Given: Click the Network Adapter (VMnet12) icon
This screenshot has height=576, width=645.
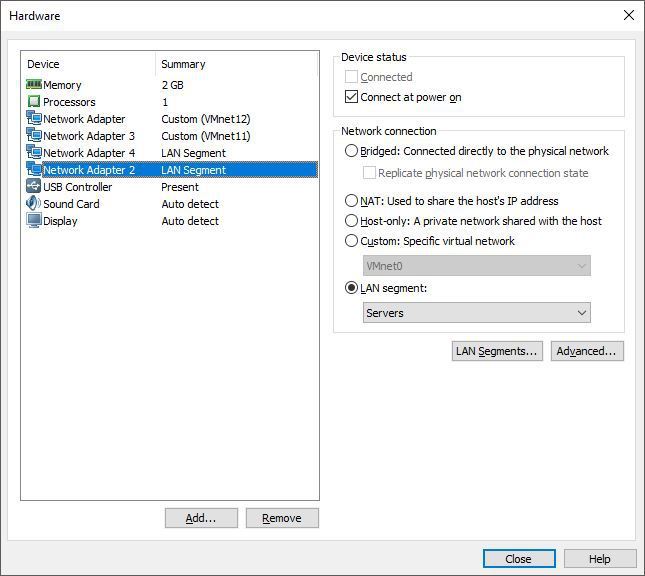Looking at the screenshot, I should click(x=34, y=118).
